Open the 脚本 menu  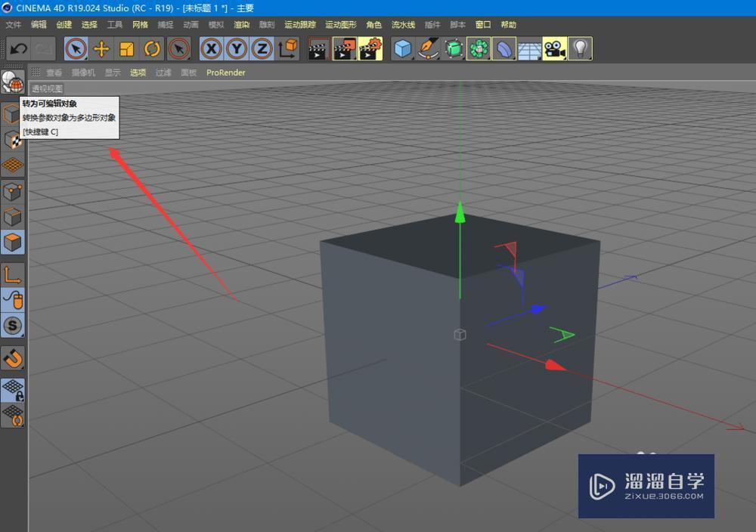(457, 25)
